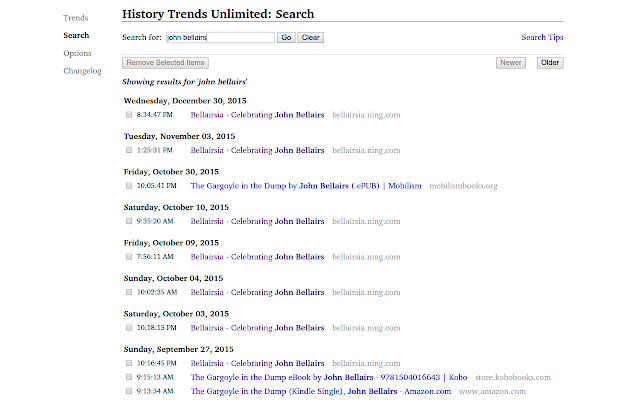Focus the Search for text field
The width and height of the screenshot is (640, 400).
220,37
